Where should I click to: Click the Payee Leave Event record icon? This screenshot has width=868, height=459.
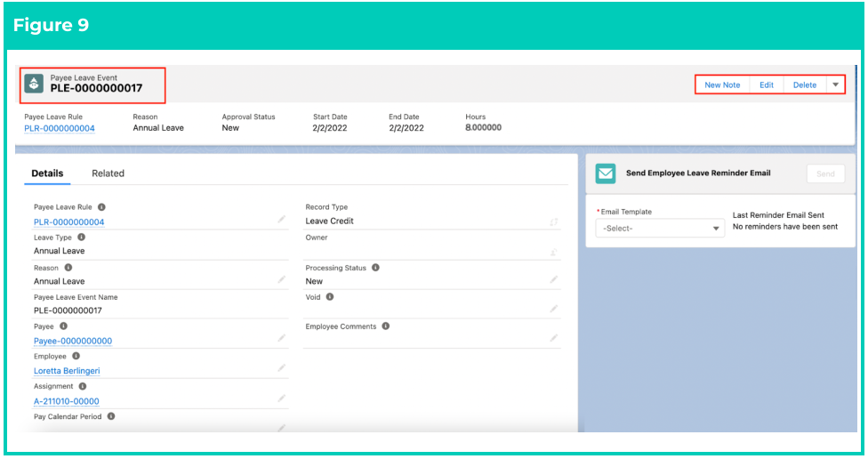pos(34,84)
